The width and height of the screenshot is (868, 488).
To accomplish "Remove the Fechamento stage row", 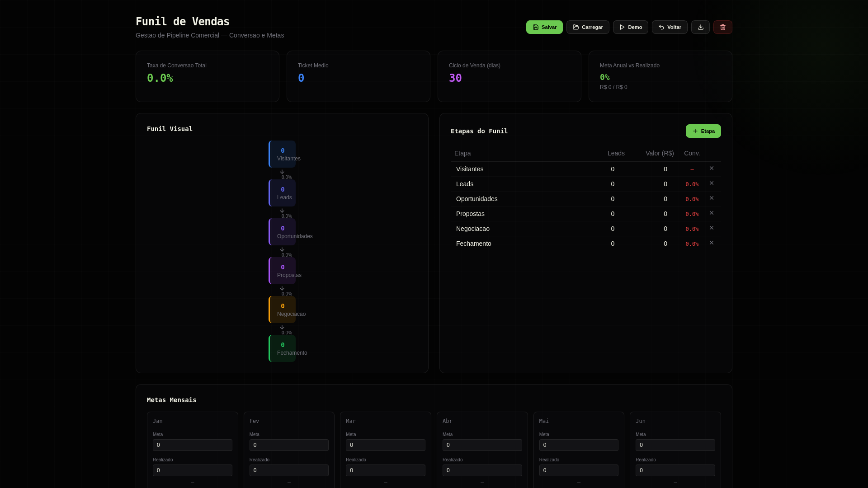I will click(712, 243).
